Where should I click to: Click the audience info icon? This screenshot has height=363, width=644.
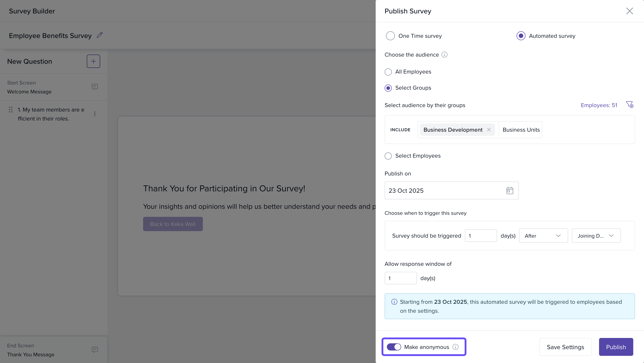pyautogui.click(x=444, y=55)
